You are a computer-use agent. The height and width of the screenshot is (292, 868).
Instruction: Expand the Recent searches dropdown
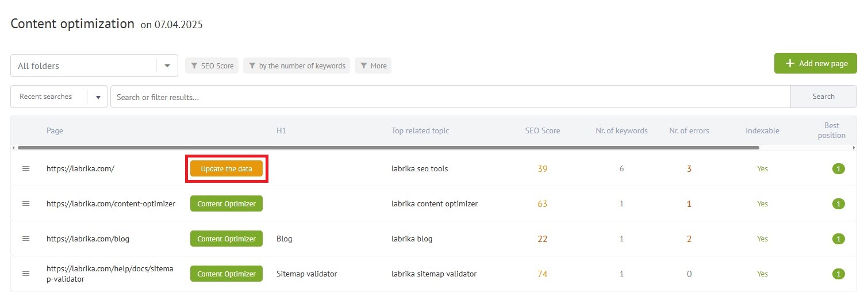[98, 97]
